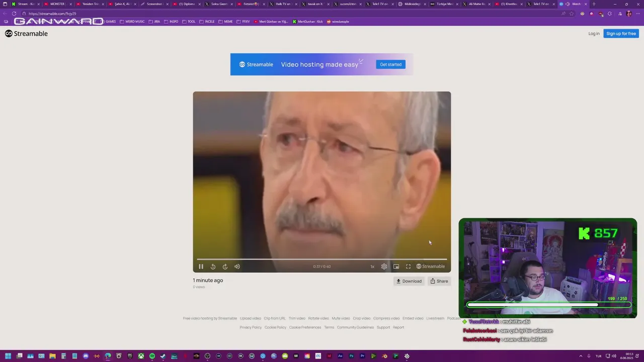The width and height of the screenshot is (644, 362).
Task: Open Xbox app from the taskbar
Action: (141, 356)
